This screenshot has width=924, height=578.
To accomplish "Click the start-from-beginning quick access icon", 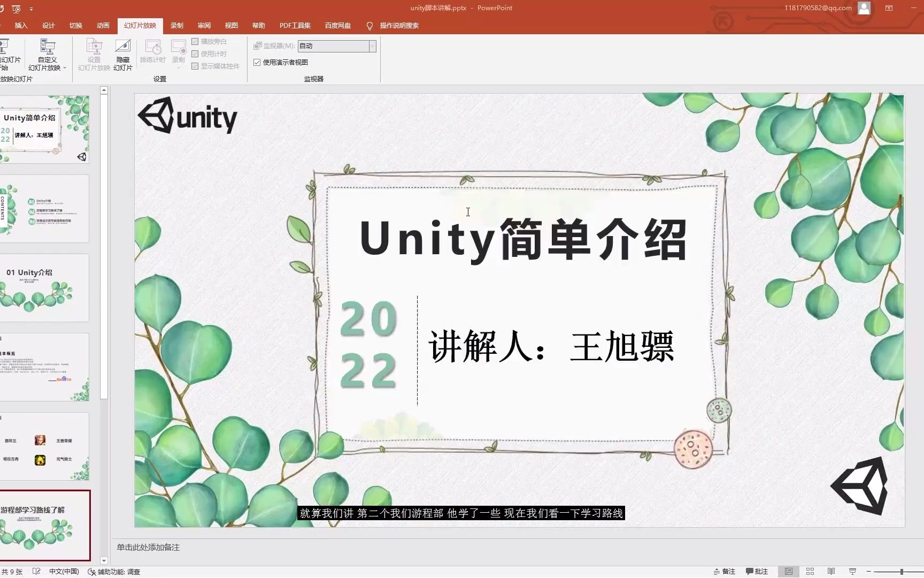I will [16, 9].
